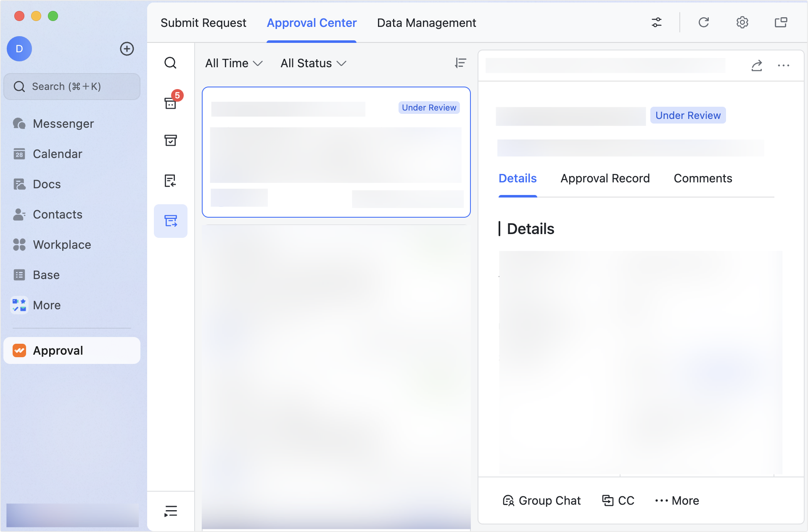View pending approvals with red badge 5
Image resolution: width=808 pixels, height=532 pixels.
tap(170, 103)
